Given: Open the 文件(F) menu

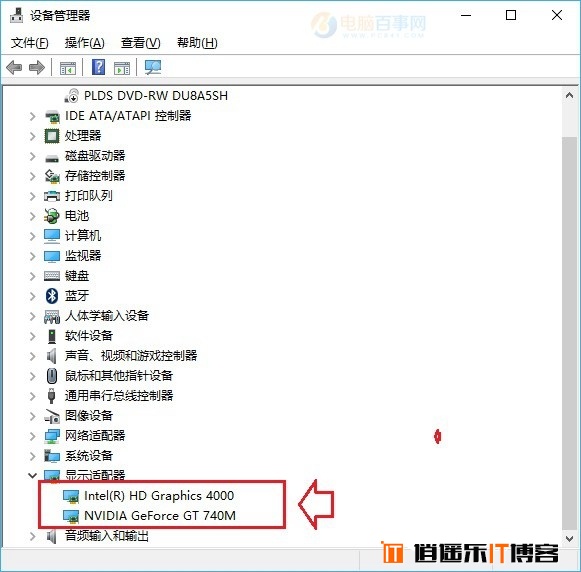Looking at the screenshot, I should pyautogui.click(x=30, y=43).
